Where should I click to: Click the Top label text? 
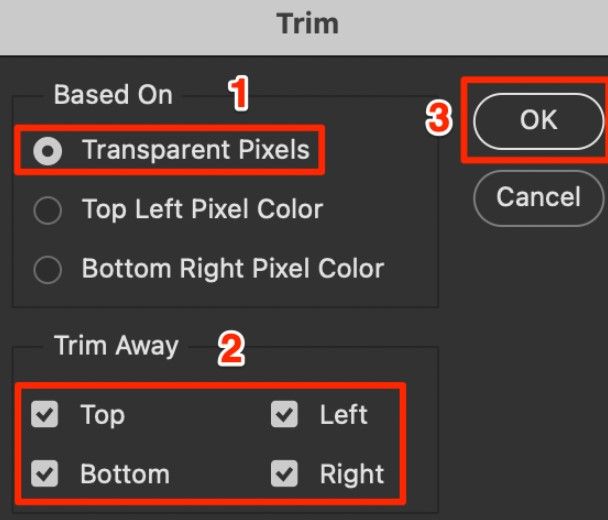coord(103,415)
